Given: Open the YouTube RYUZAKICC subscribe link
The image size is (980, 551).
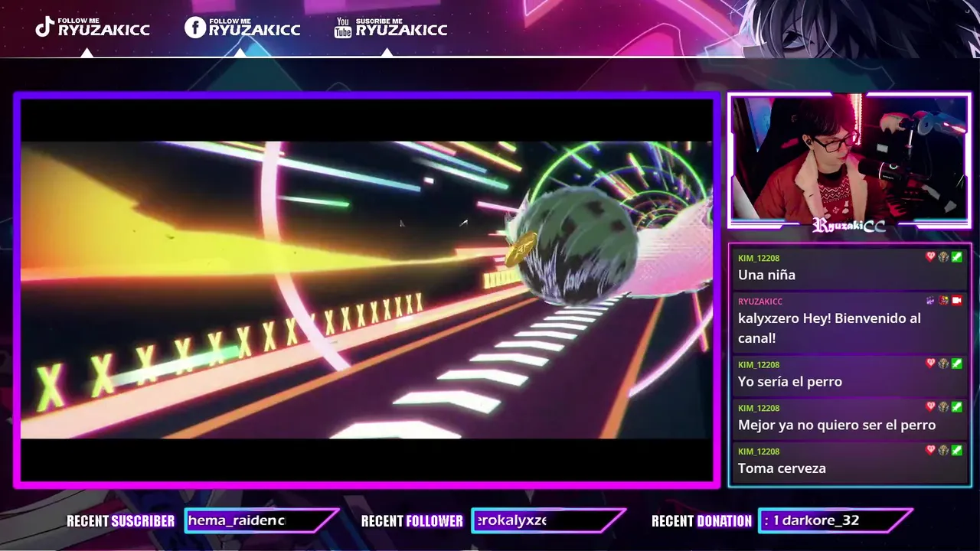Looking at the screenshot, I should (x=391, y=28).
